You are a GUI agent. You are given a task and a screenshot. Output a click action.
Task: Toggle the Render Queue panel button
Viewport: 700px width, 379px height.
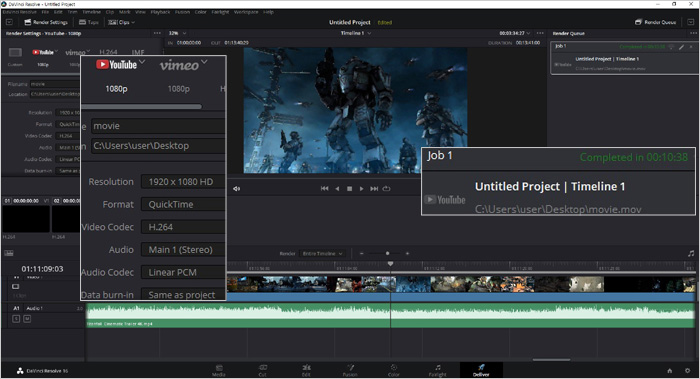tap(655, 22)
